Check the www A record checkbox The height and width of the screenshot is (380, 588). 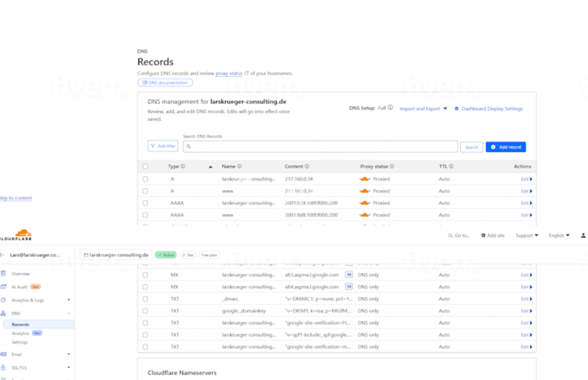point(145,191)
